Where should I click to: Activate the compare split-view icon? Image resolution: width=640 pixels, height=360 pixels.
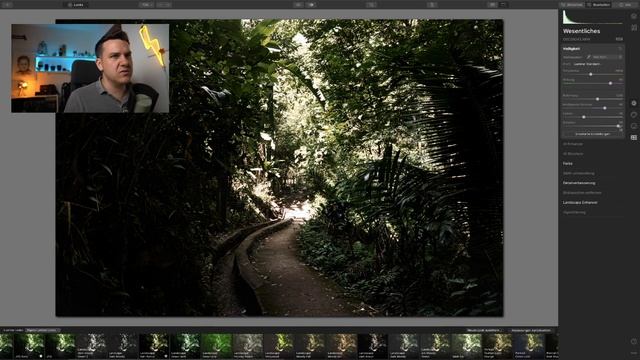pos(311,4)
